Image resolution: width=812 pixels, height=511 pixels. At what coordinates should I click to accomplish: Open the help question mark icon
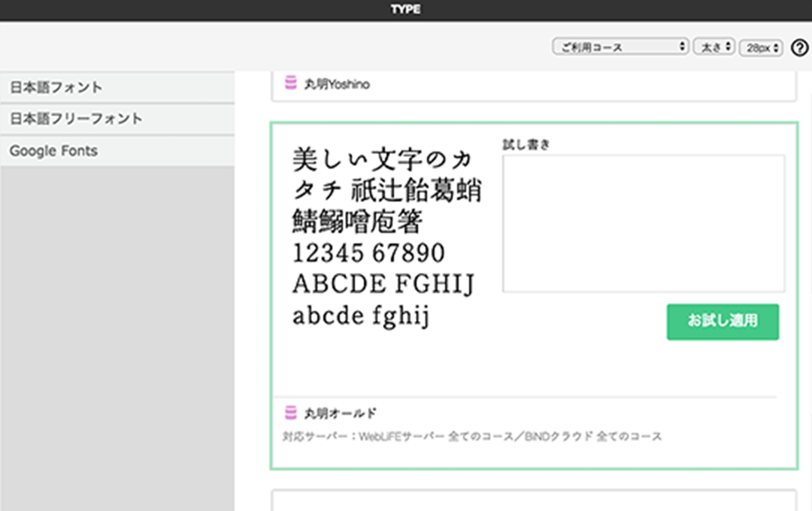click(x=799, y=47)
